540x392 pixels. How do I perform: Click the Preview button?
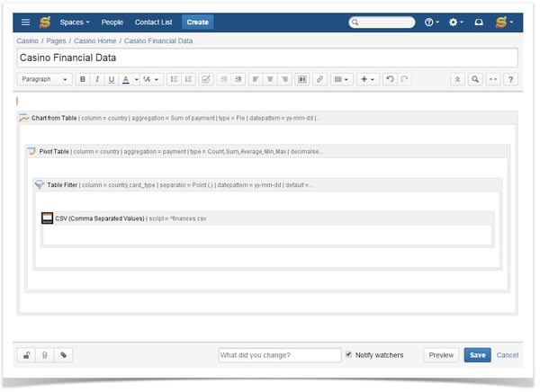coord(441,355)
